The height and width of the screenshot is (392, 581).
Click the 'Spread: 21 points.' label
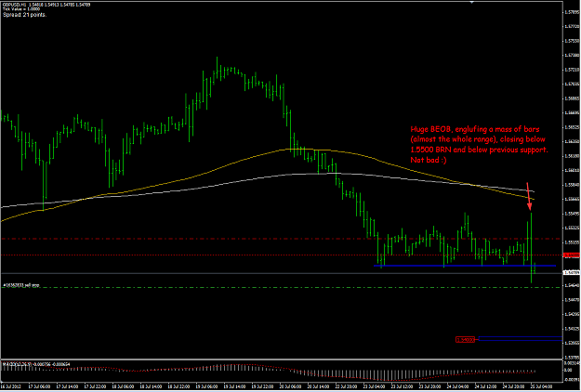pos(24,15)
